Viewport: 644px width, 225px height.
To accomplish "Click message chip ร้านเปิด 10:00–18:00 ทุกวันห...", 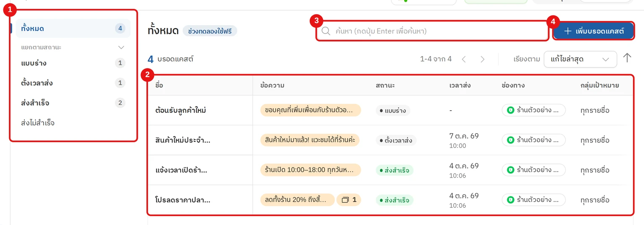I will [310, 170].
